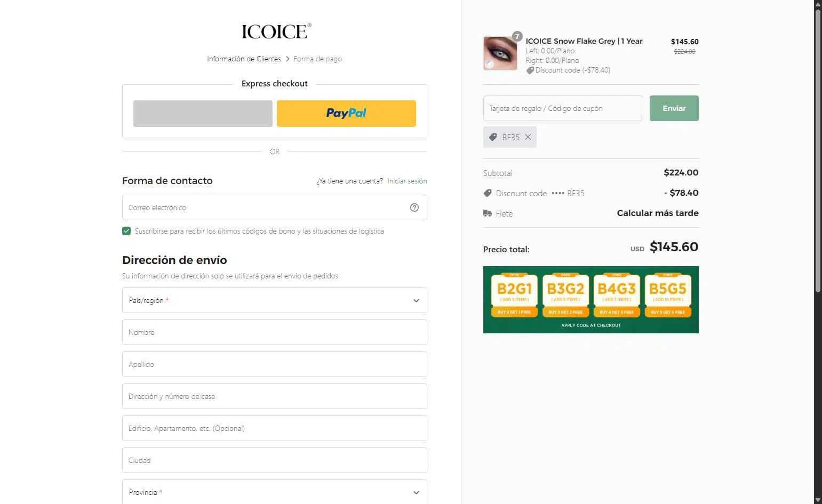Image resolution: width=822 pixels, height=504 pixels.
Task: Click the subscription checkbox label text
Action: [259, 231]
